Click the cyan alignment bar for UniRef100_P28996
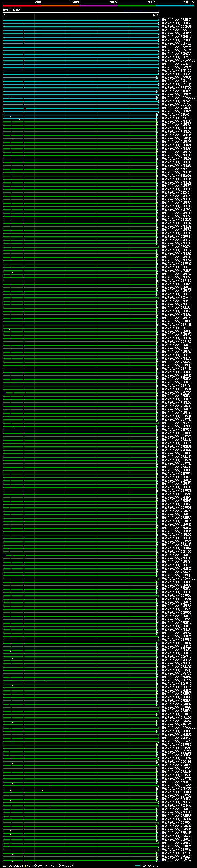 [81, 47]
